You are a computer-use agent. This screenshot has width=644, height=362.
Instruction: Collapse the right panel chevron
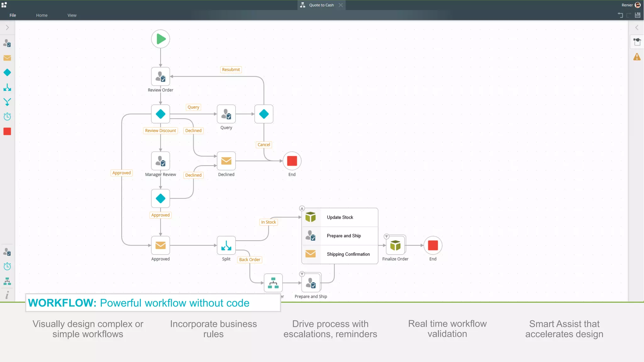coord(637,28)
